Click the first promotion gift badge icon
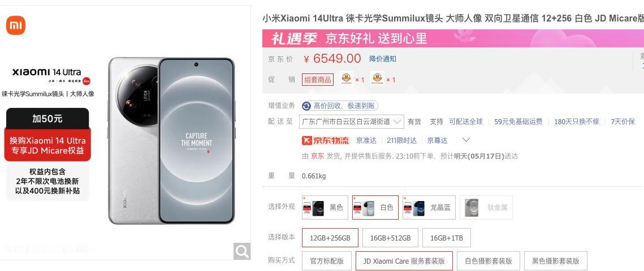Screen dimensions: 644x271 347,78
